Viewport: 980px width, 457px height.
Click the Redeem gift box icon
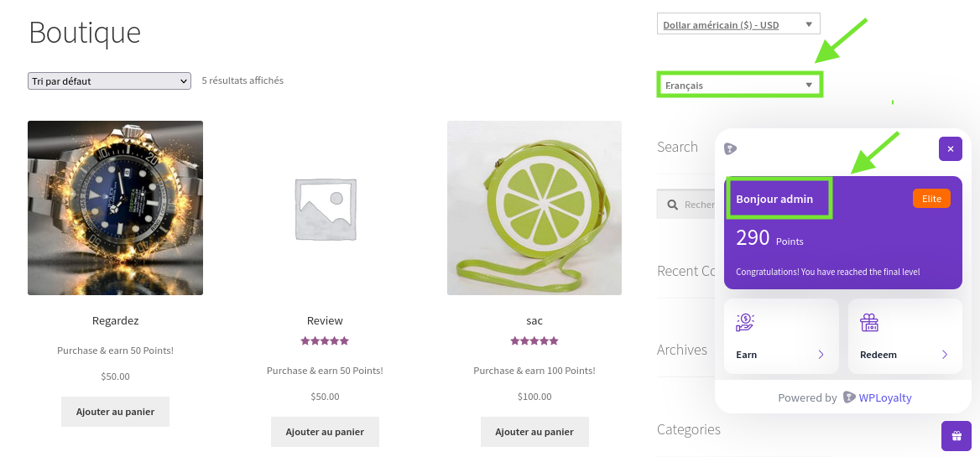click(x=869, y=323)
